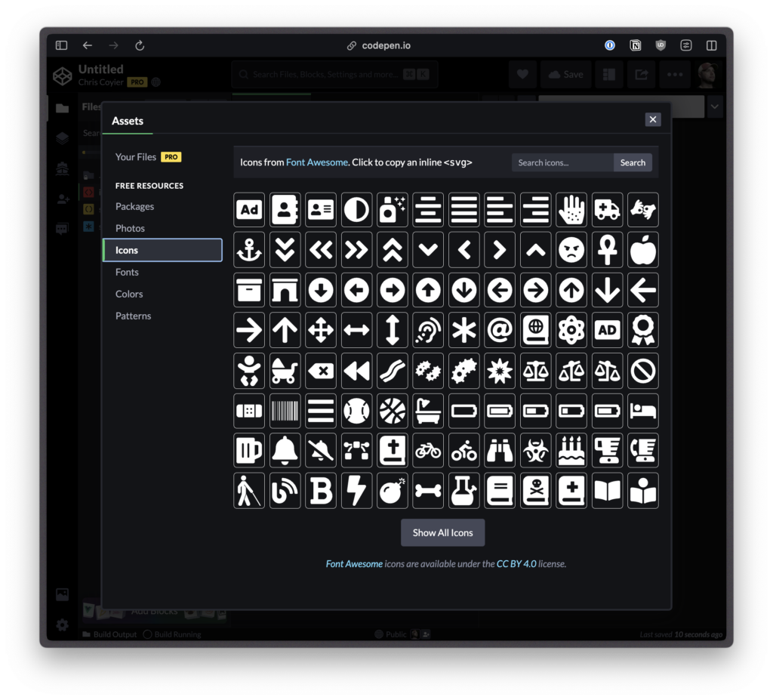773x700 pixels.
Task: Open the CC BY 4.0 license link
Action: coord(516,564)
